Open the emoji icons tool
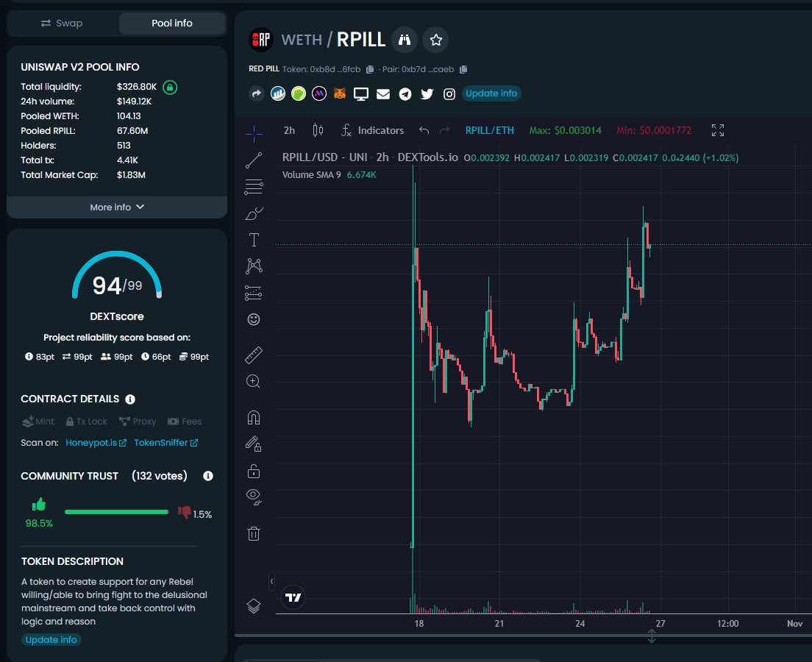812x662 pixels. (x=254, y=320)
